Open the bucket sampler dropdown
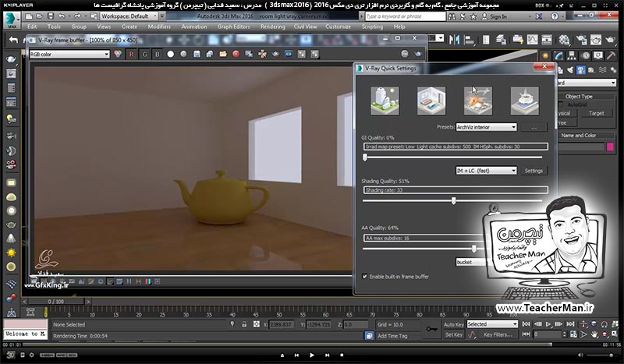 470,262
